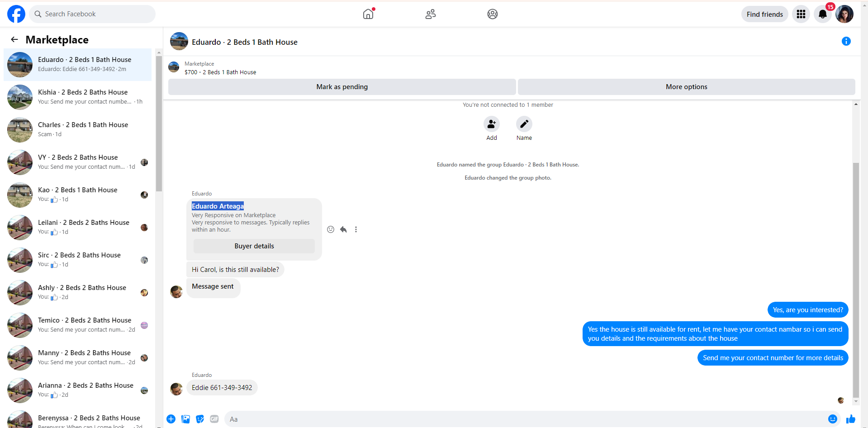Viewport: 868px width, 428px height.
Task: Send a thumbs-up like
Action: [x=851, y=419]
